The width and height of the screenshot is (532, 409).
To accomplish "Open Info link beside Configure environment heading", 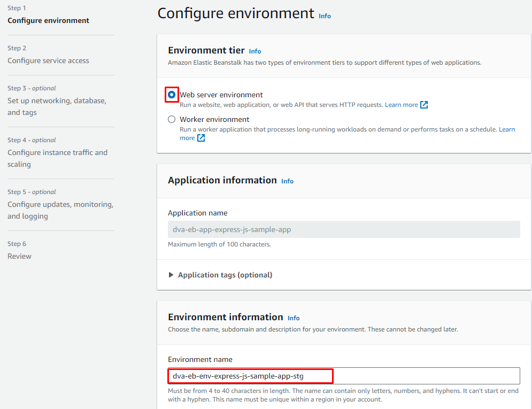I will tap(325, 16).
